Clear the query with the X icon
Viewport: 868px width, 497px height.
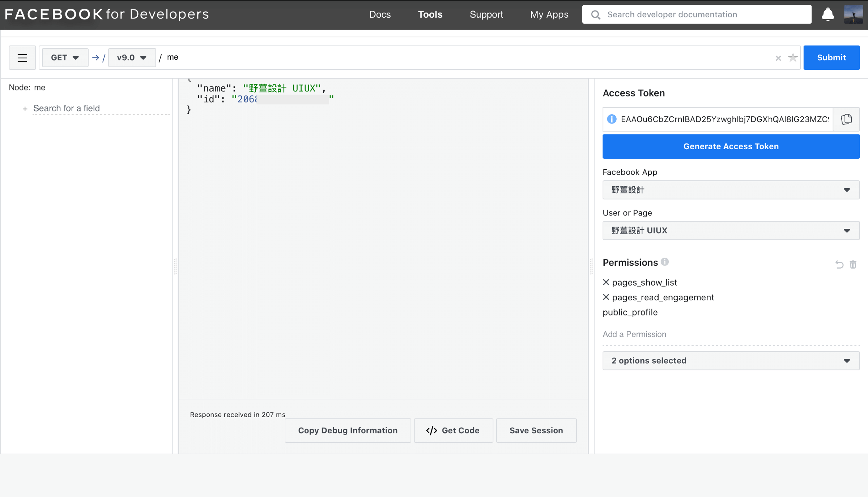(778, 58)
